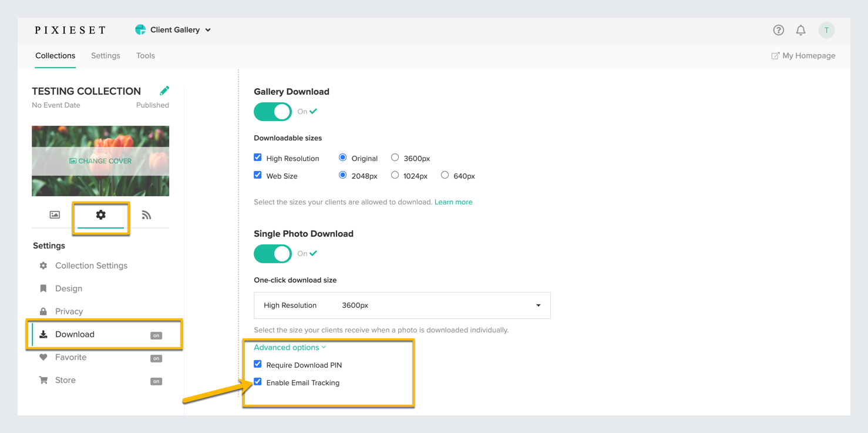868x433 pixels.
Task: Edit collection name with pencil icon
Action: click(x=164, y=90)
